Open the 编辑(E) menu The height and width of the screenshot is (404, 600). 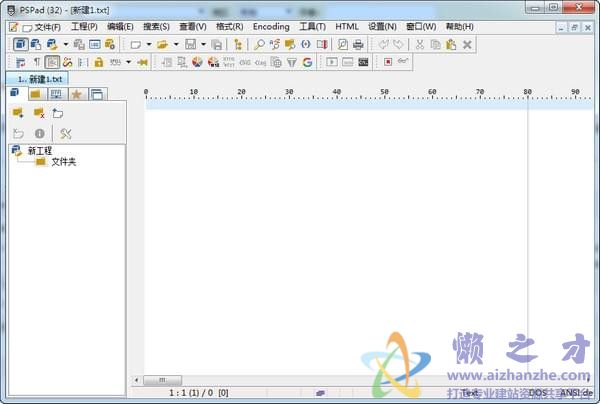120,27
